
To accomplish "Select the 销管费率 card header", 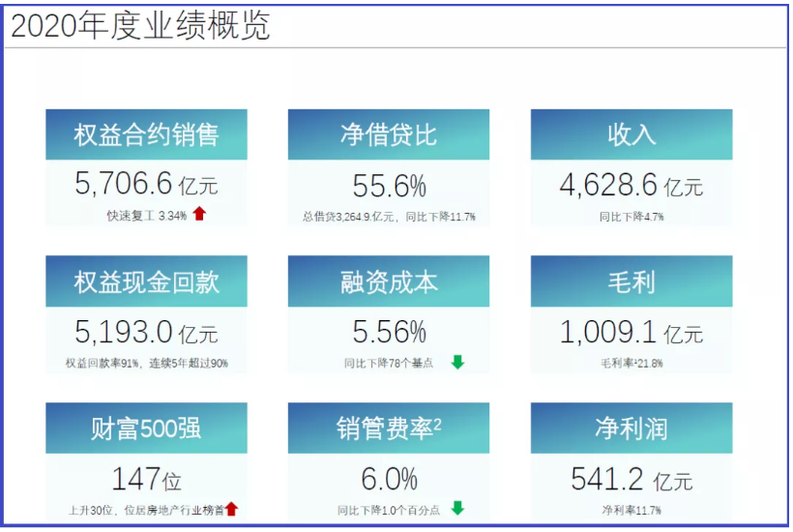I will tap(389, 428).
